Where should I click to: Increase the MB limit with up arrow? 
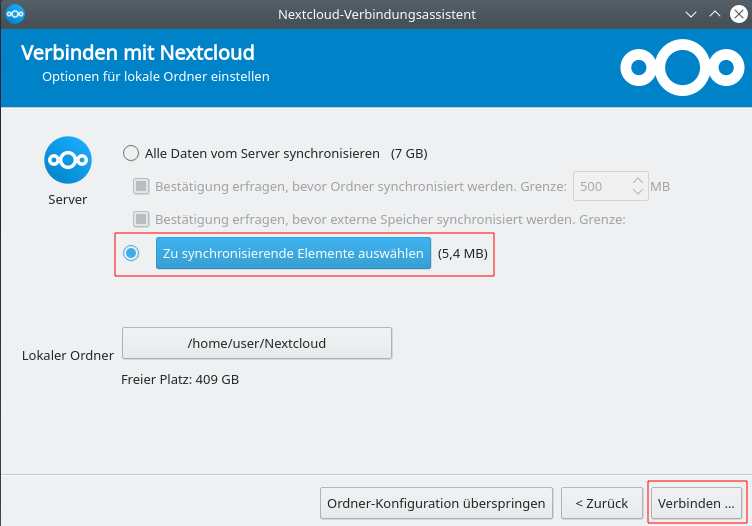638,181
